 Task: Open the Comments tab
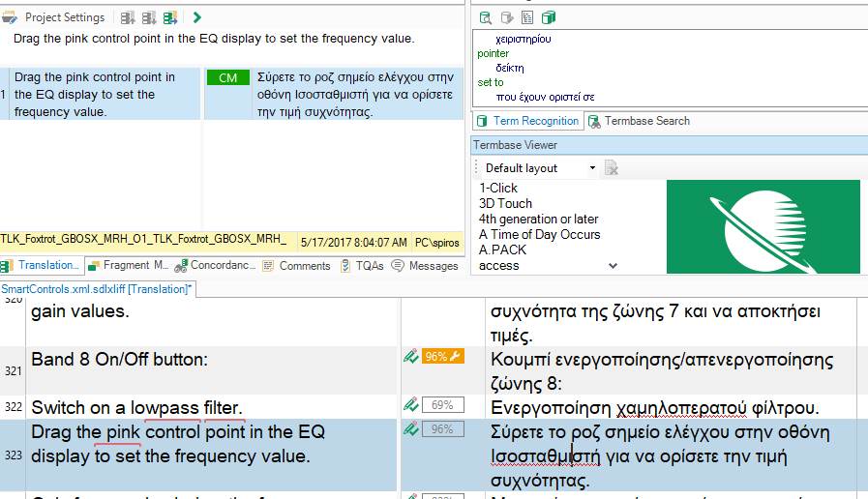[297, 266]
